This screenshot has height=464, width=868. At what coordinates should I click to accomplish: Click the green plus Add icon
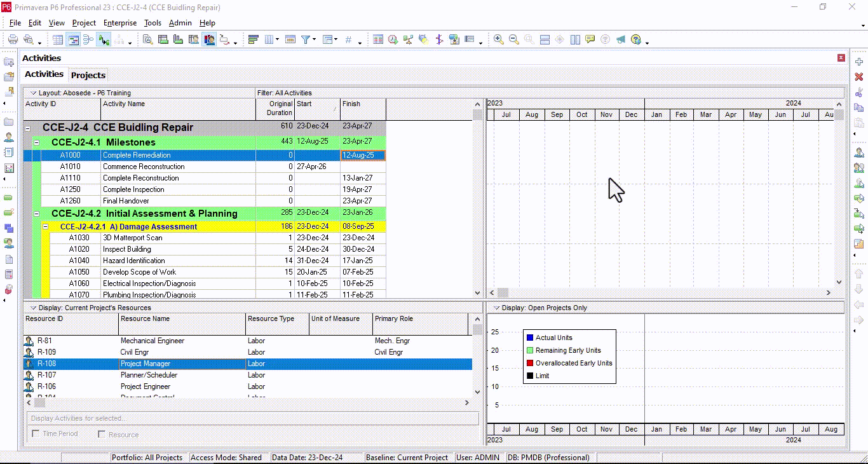pos(859,62)
